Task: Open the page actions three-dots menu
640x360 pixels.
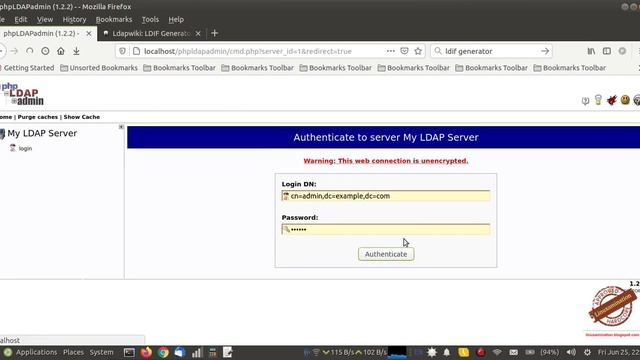Action: pos(391,51)
